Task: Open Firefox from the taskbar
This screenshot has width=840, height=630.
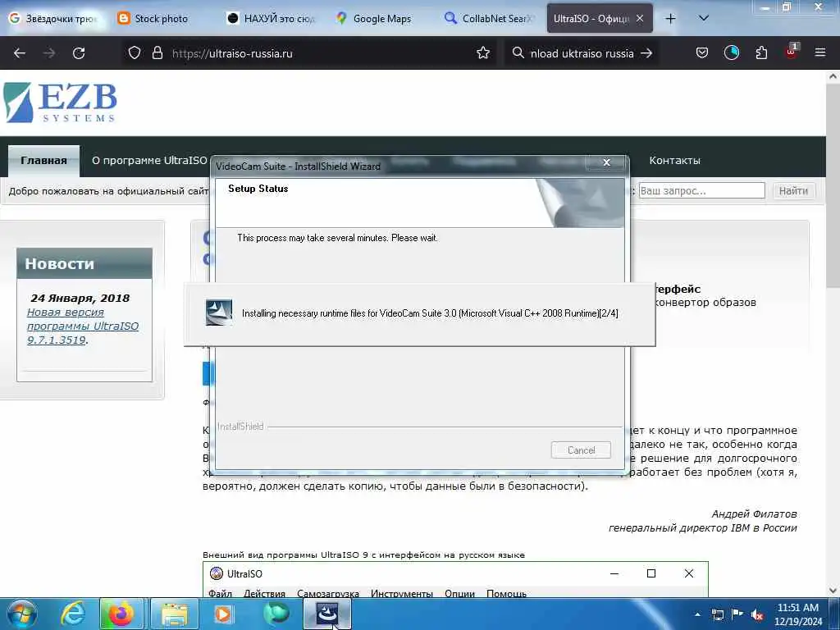Action: [x=121, y=614]
